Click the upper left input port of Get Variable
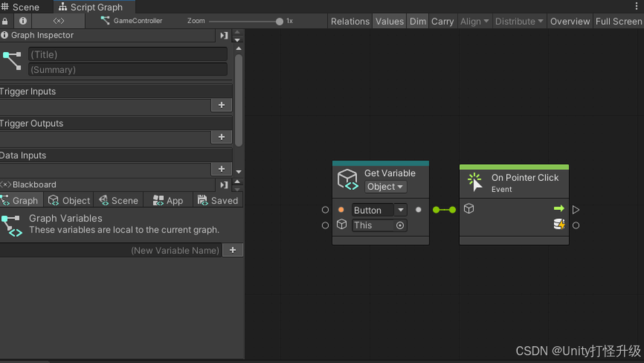This screenshot has height=363, width=644. pyautogui.click(x=325, y=210)
